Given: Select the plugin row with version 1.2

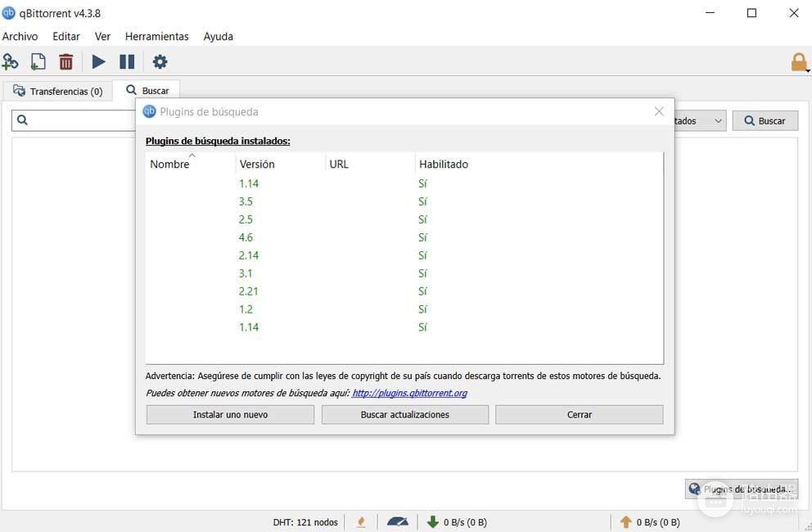Looking at the screenshot, I should (x=404, y=309).
